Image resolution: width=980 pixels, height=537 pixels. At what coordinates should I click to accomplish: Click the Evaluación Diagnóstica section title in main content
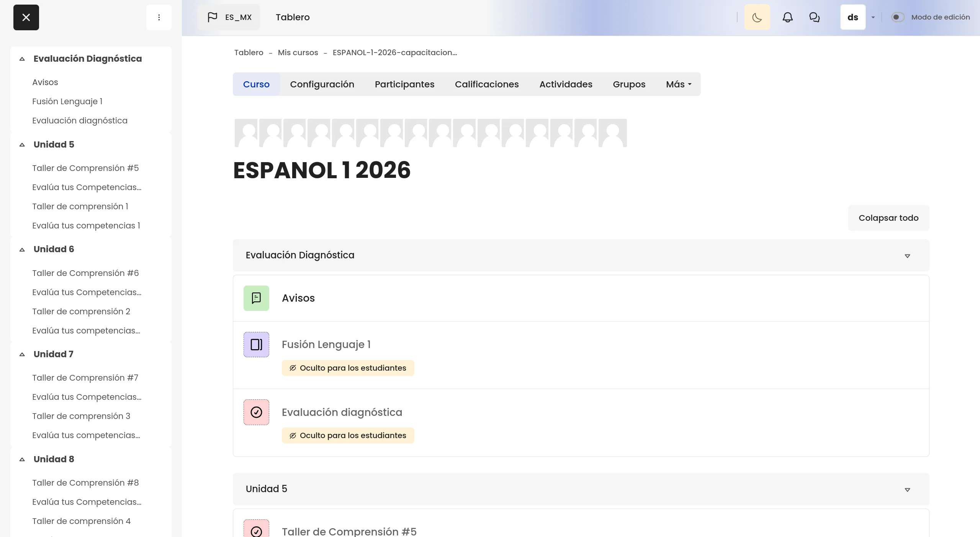point(300,255)
